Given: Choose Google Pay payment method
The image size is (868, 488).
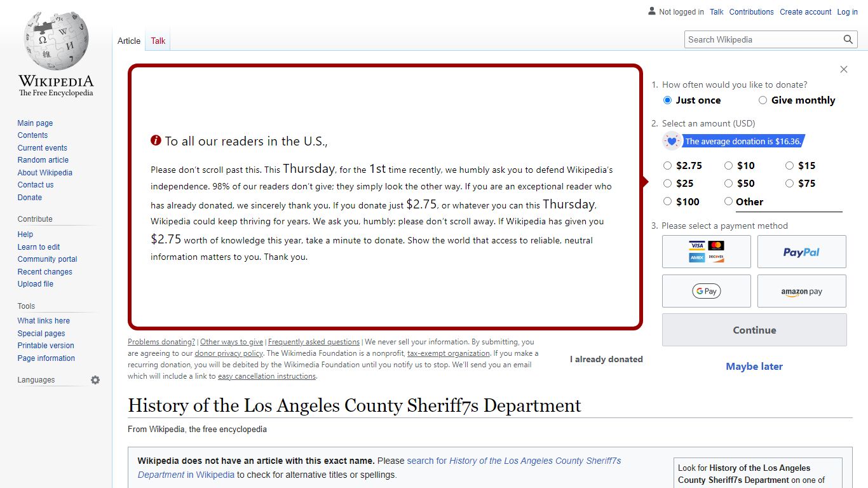Looking at the screenshot, I should (707, 291).
